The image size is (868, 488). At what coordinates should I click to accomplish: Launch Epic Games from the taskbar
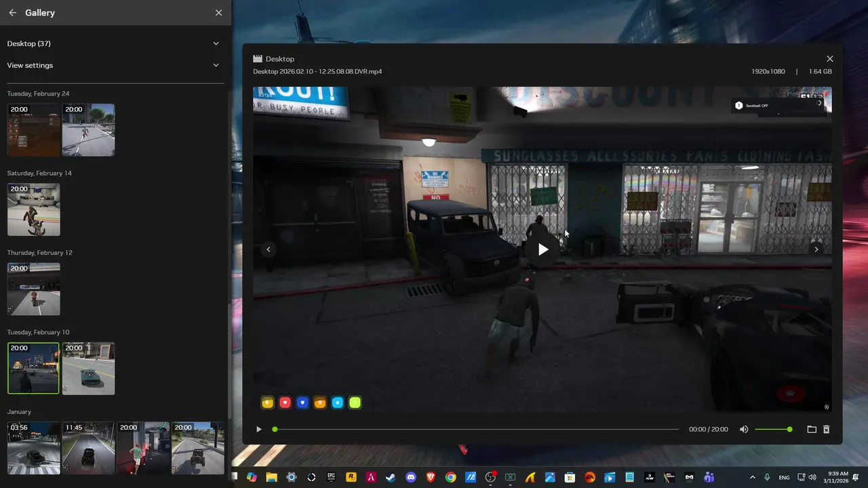(331, 477)
